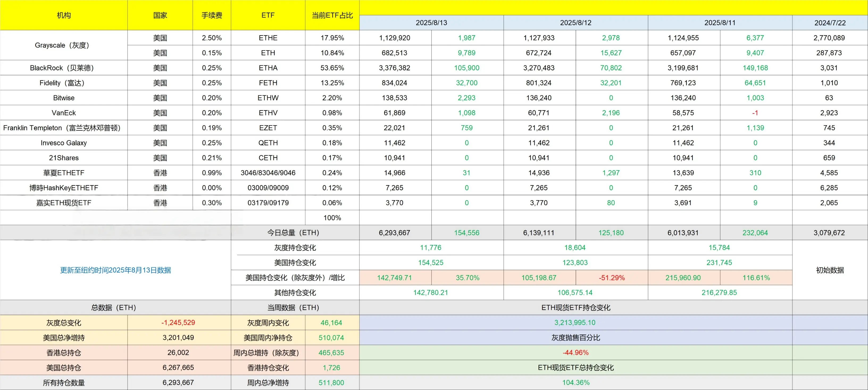
Task: Click the 国家 column header
Action: click(160, 15)
